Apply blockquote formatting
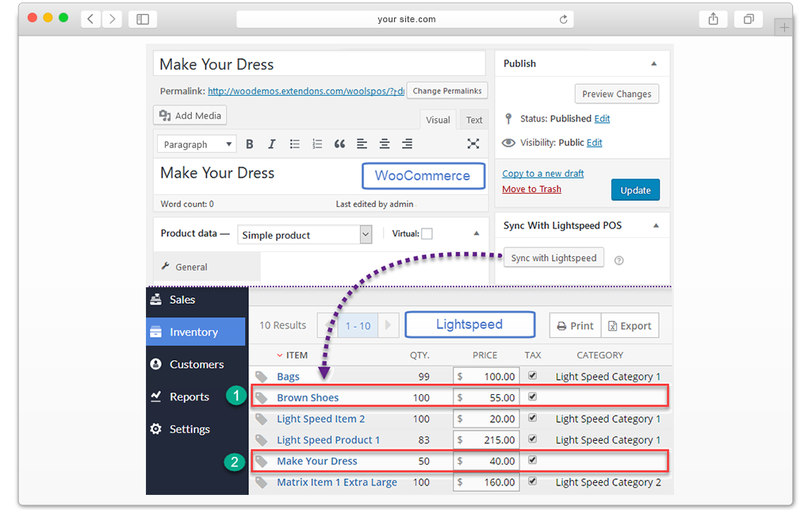Screen dimensions: 812x510 [339, 144]
